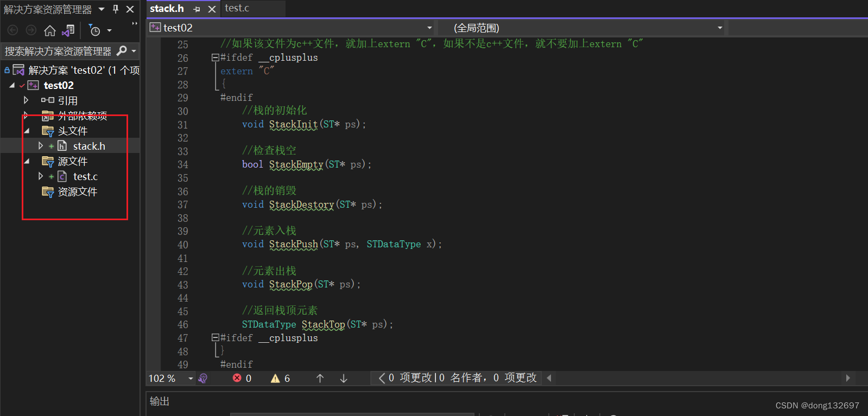This screenshot has width=868, height=416.
Task: Open the test02 project scope dropdown
Action: pos(429,28)
